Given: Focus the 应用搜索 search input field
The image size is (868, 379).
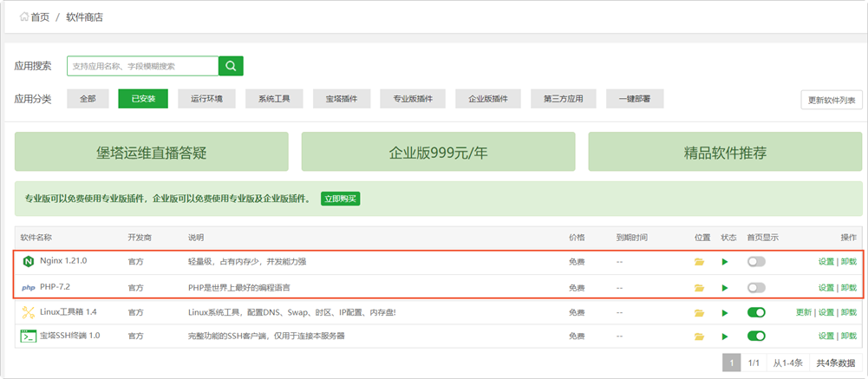Looking at the screenshot, I should [x=143, y=66].
